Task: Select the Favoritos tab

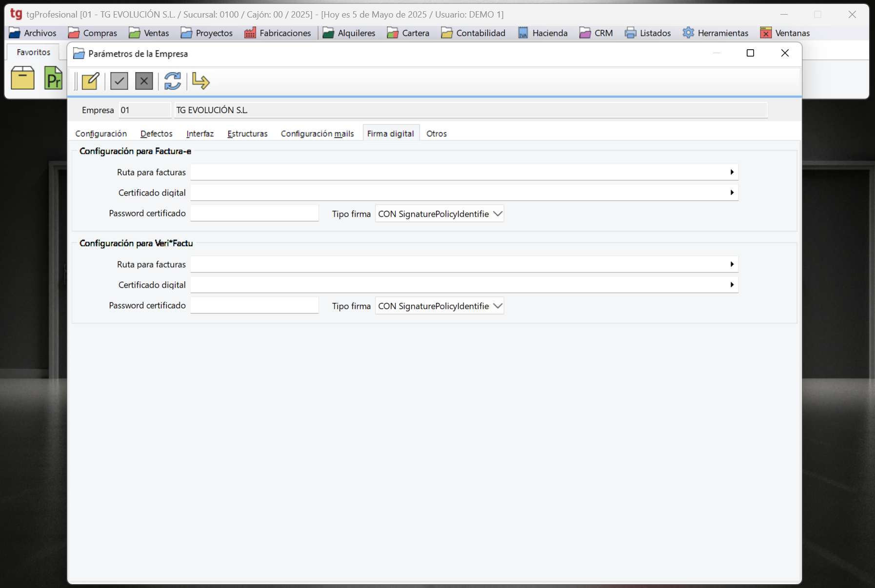Action: tap(33, 52)
